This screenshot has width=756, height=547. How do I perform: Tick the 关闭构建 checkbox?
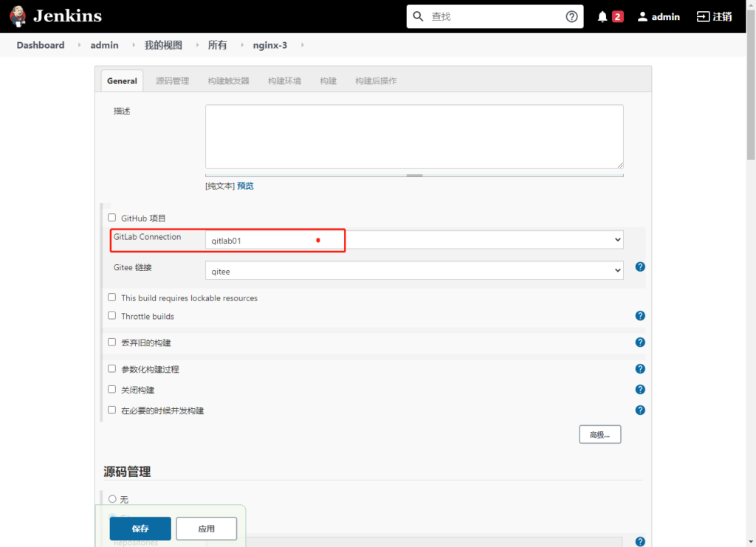click(112, 390)
